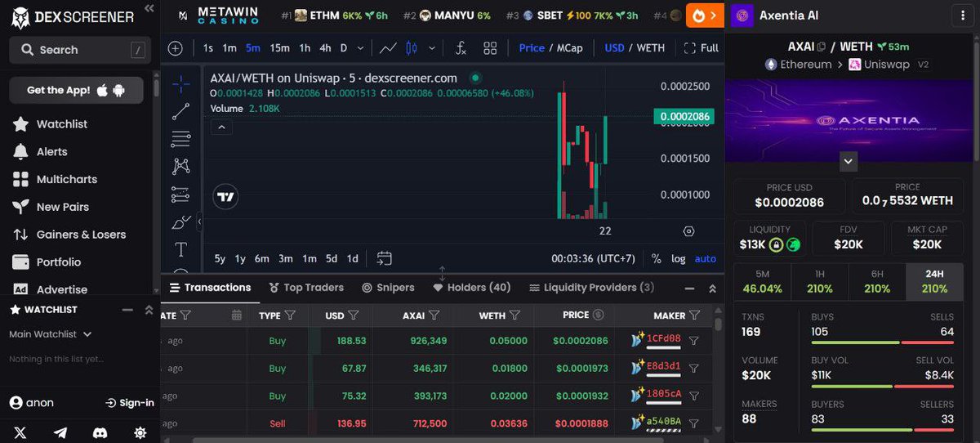Click the Axentia banner image
This screenshot has height=443, width=980.
point(849,121)
